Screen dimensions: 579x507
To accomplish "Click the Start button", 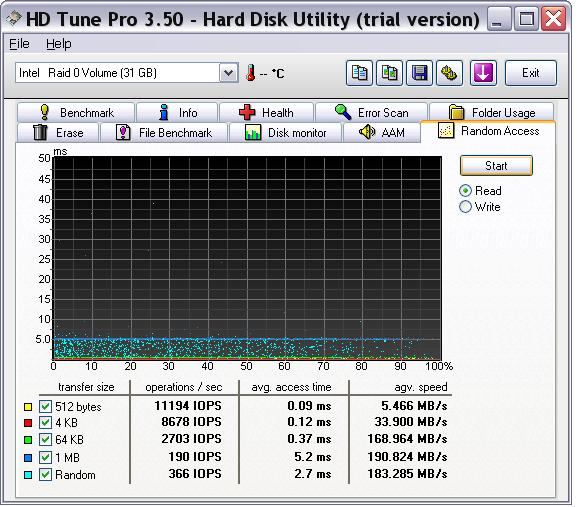I will click(496, 165).
